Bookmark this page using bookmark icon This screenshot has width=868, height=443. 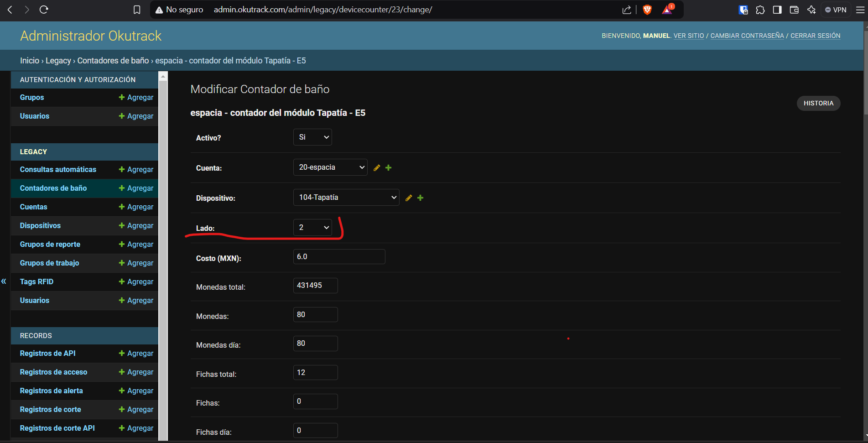coord(137,10)
